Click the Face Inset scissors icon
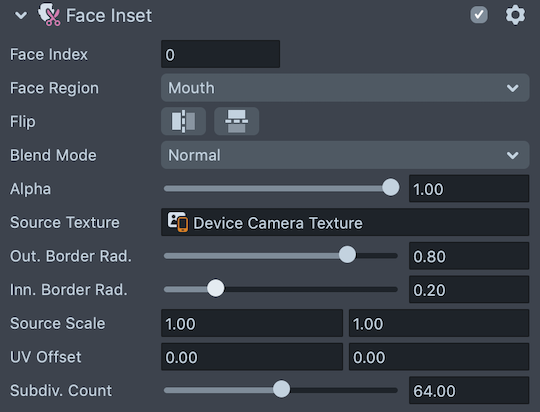Image resolution: width=540 pixels, height=412 pixels. click(49, 14)
